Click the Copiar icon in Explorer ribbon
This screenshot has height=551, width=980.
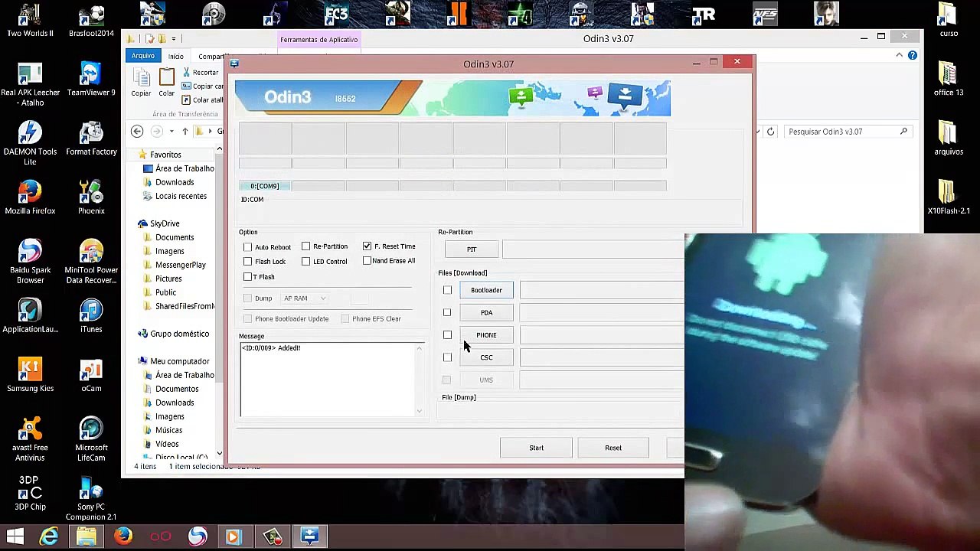point(141,83)
